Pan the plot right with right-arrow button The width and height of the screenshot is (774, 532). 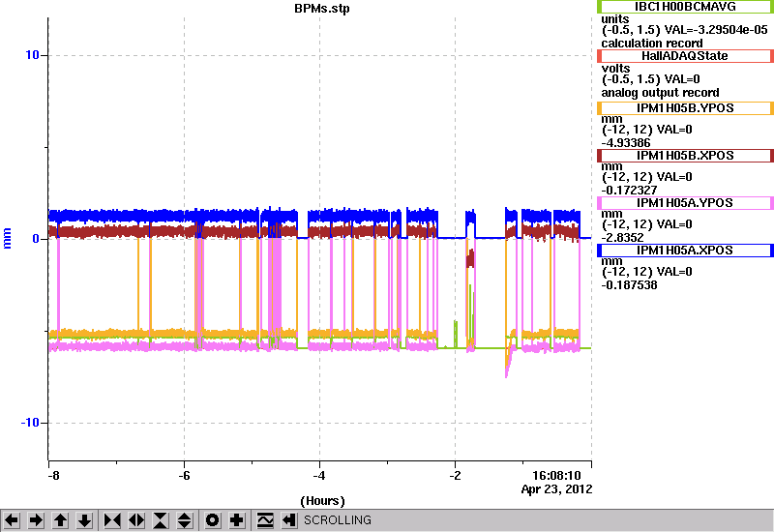[x=36, y=520]
